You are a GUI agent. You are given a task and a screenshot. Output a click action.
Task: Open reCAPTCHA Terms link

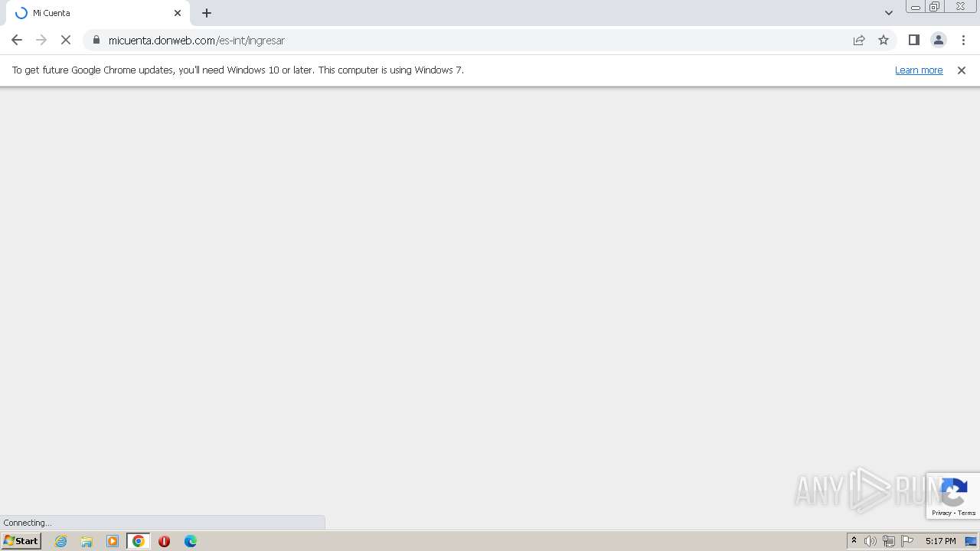(967, 513)
